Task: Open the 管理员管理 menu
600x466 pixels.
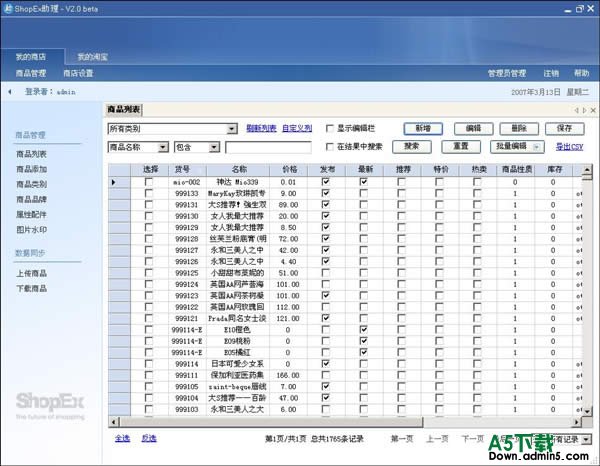Action: pos(506,73)
